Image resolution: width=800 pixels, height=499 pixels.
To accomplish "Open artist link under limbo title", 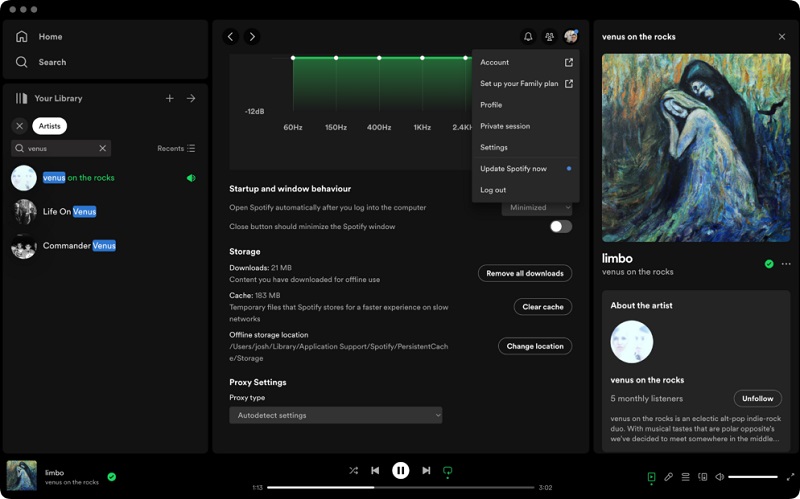I will [637, 272].
